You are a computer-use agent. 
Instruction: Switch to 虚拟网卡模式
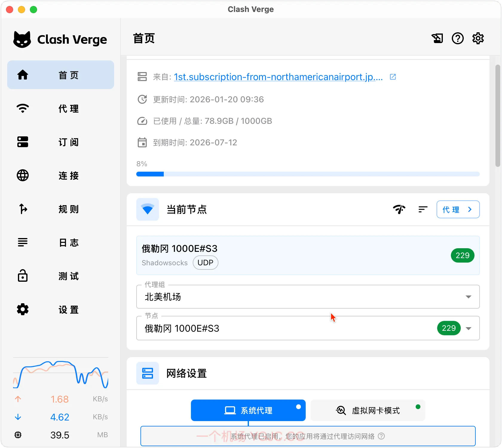coord(368,410)
